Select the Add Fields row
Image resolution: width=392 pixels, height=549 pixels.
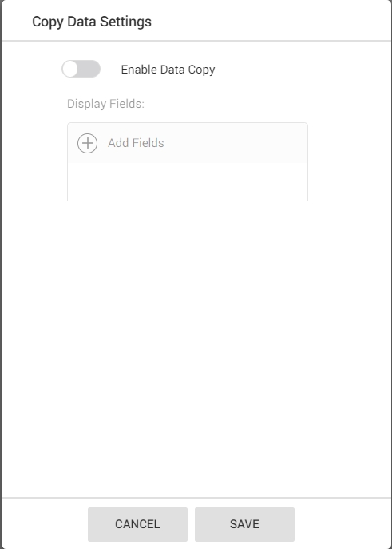click(188, 143)
